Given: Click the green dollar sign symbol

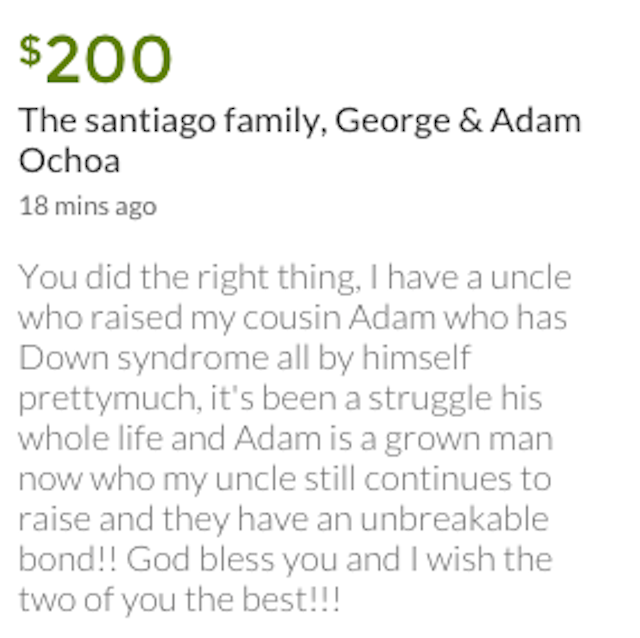Looking at the screenshot, I should click(30, 52).
